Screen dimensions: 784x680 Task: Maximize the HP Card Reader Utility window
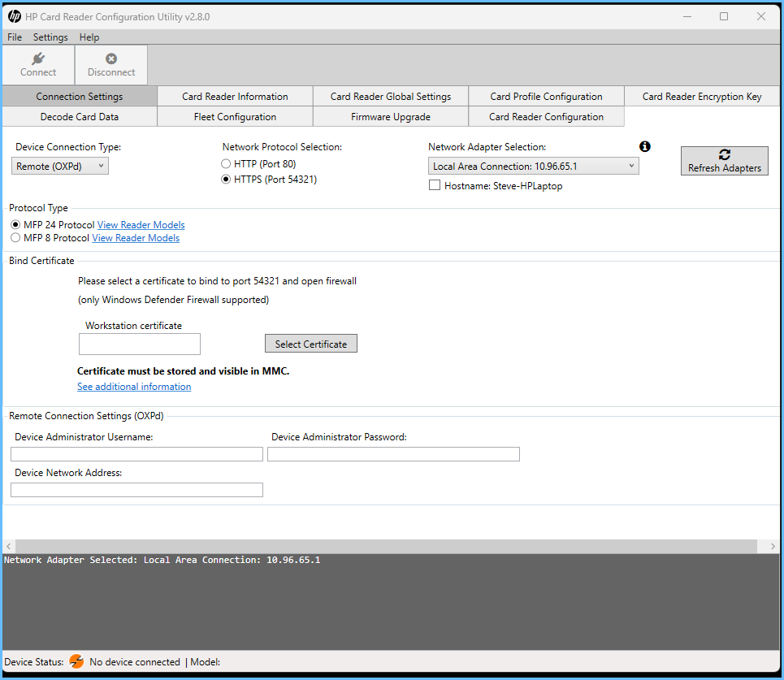click(x=724, y=16)
